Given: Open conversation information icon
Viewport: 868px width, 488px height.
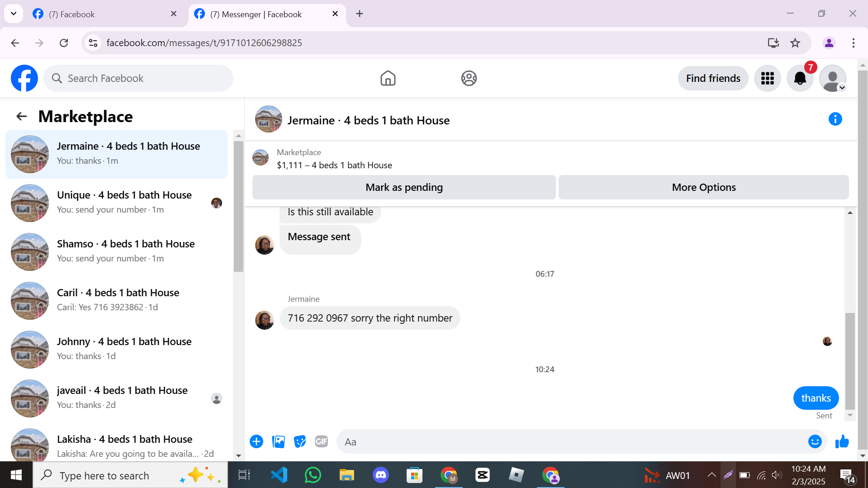Looking at the screenshot, I should [x=835, y=119].
